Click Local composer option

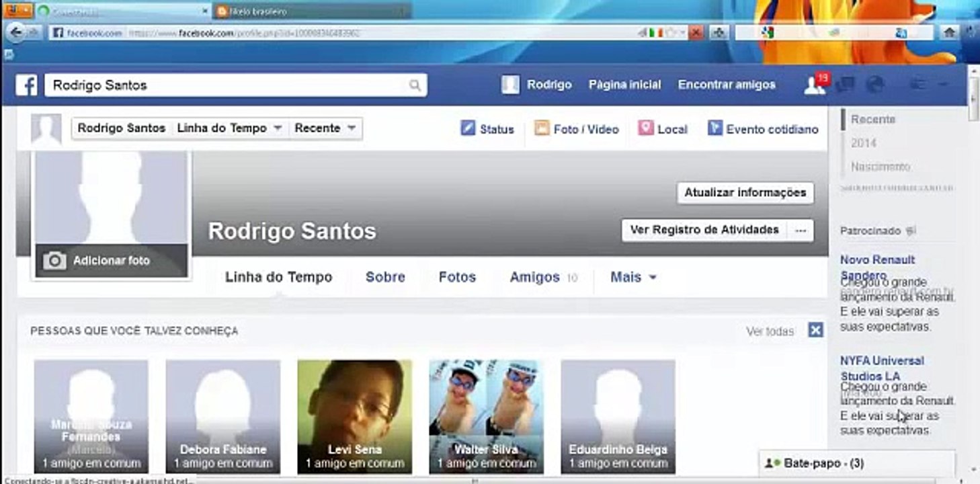tap(663, 129)
